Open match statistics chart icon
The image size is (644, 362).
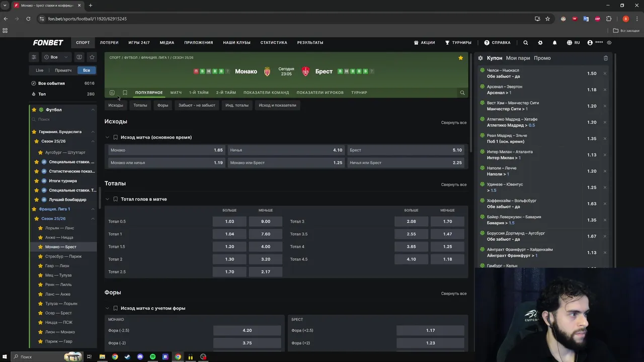112,93
